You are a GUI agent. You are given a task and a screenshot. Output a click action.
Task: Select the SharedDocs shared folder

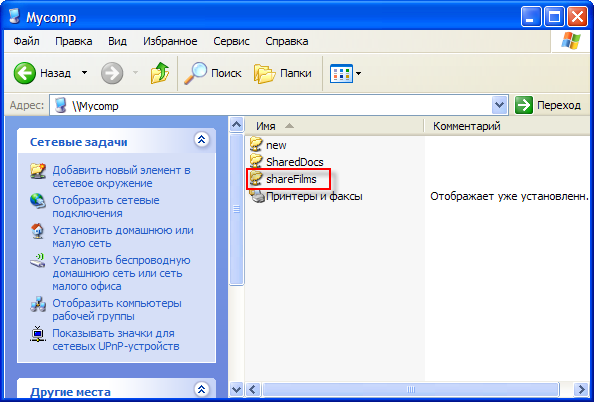click(286, 162)
